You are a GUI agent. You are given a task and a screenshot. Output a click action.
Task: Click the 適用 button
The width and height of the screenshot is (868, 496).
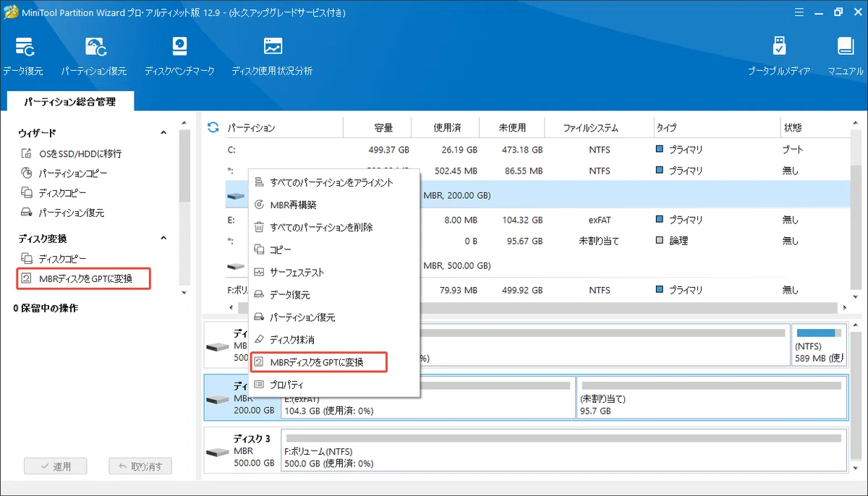pos(55,466)
